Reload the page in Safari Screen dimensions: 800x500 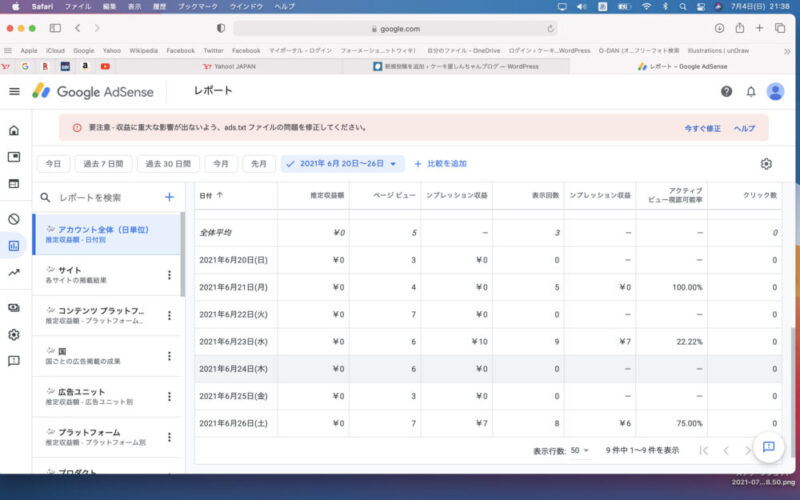pos(551,29)
